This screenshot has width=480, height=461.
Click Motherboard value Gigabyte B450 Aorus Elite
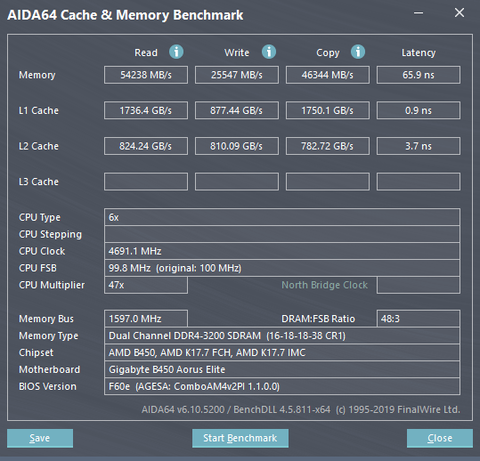[x=282, y=369]
